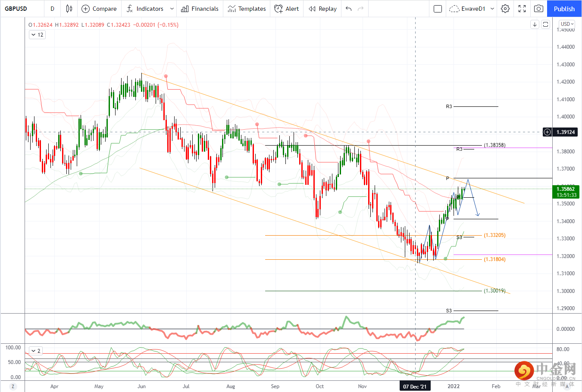This screenshot has height=392, width=582.
Task: Click the 100.00 value on the left scale
Action: point(13,348)
